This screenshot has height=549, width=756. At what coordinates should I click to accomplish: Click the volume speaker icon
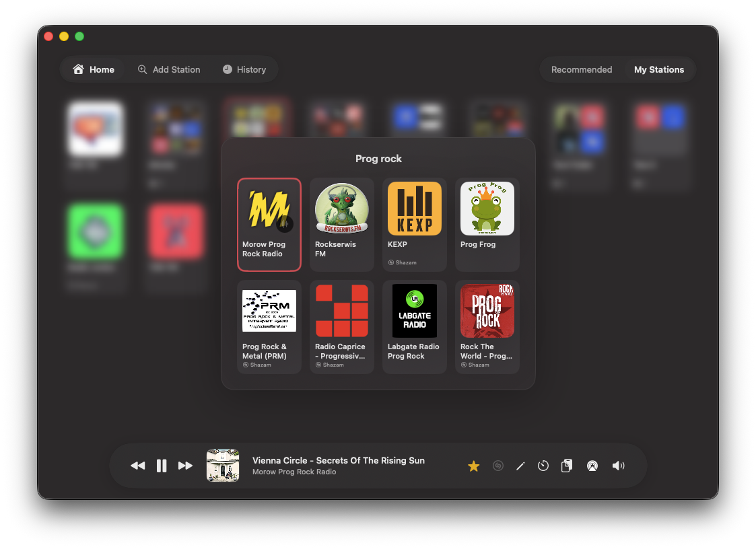618,466
